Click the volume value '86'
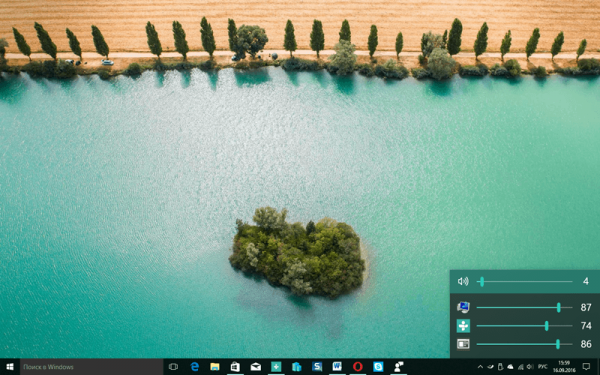 586,344
